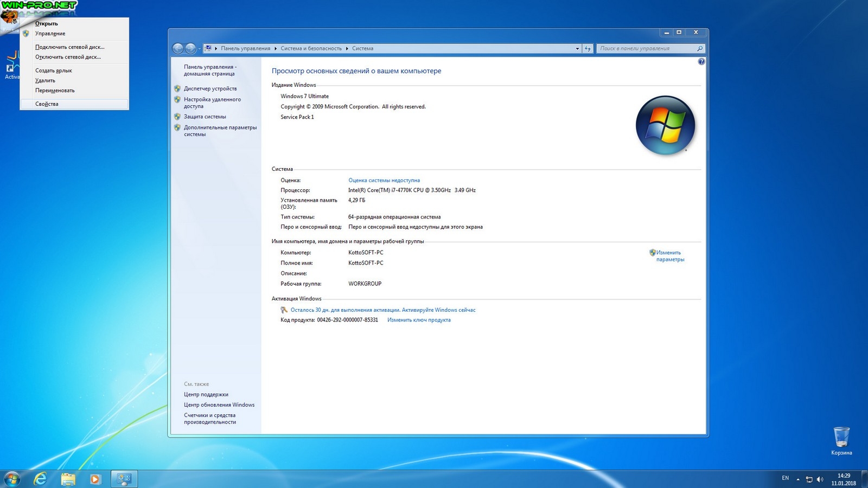Open Windows Explorer folder icon in taskbar
The height and width of the screenshot is (488, 868).
[68, 479]
